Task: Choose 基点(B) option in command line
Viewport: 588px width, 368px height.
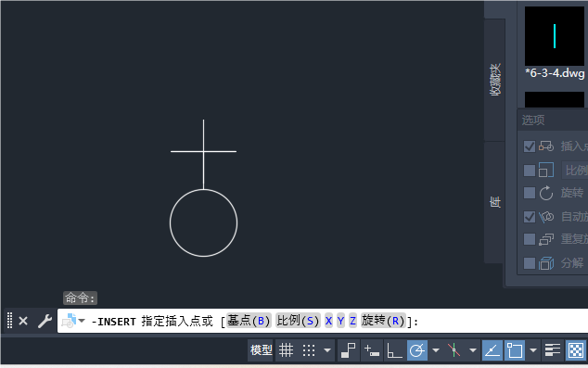Action: click(249, 321)
